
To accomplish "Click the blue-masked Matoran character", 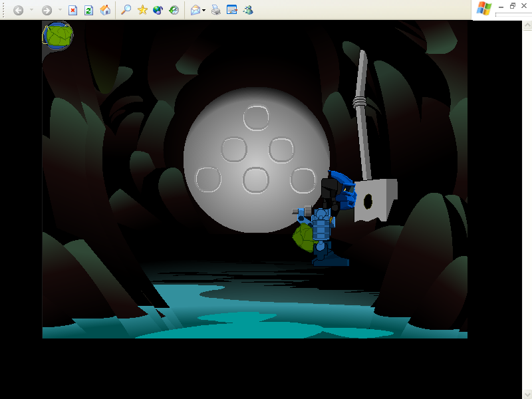I will 324,219.
